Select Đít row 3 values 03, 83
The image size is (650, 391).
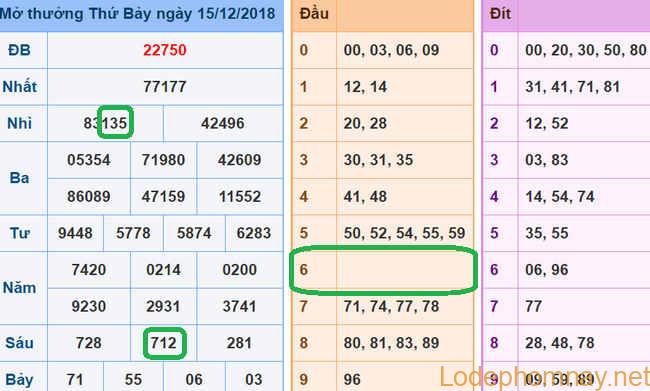[x=546, y=160]
